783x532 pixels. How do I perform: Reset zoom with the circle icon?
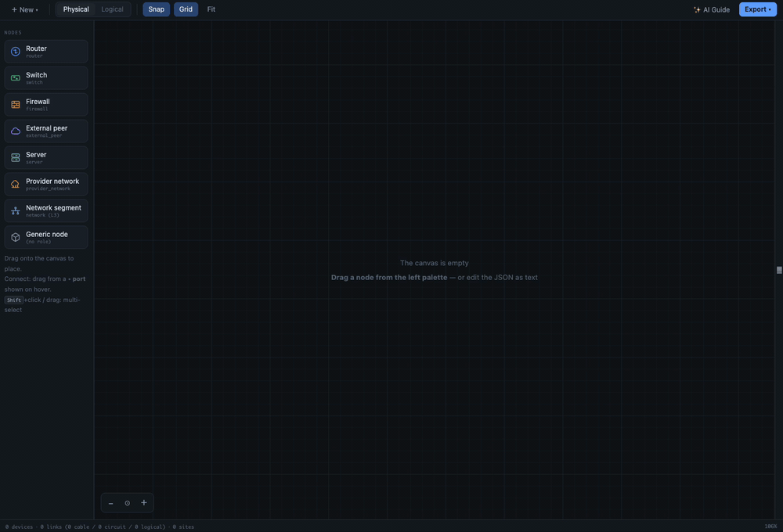point(128,503)
